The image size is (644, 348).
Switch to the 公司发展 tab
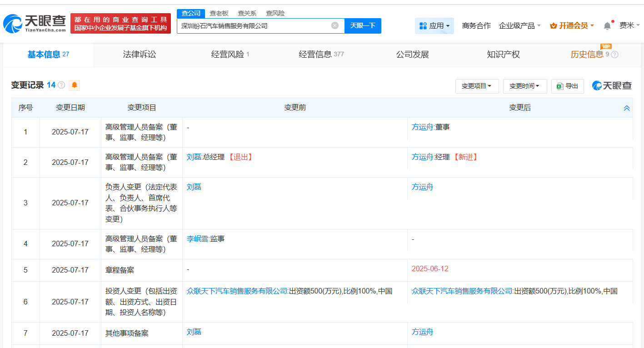413,55
